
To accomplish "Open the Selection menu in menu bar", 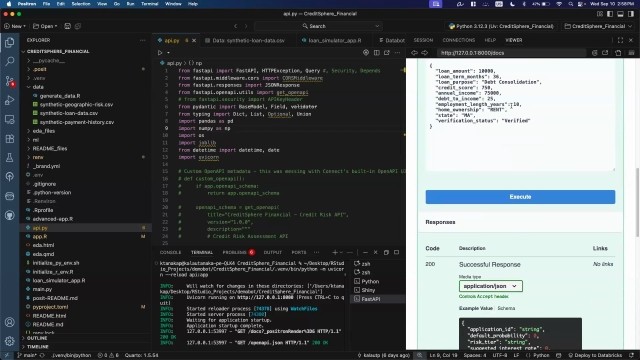I will (81, 4).
